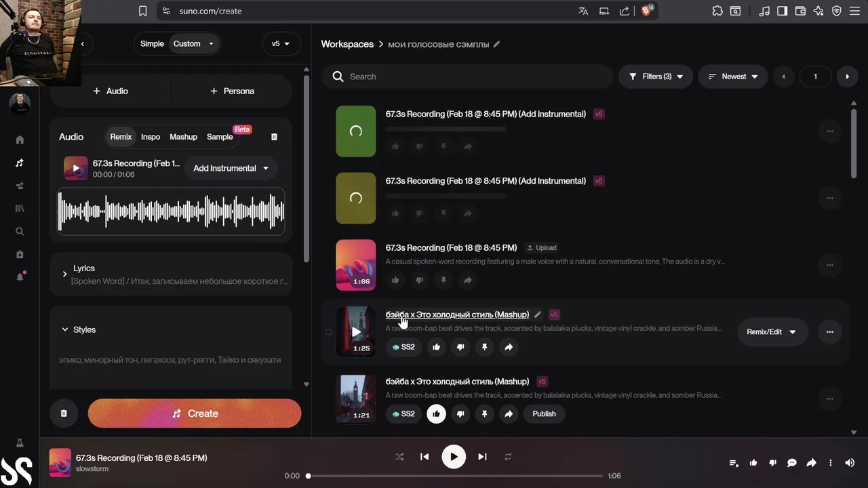Collapse the Styles section
Screen dimensions: 868x488
point(79,329)
